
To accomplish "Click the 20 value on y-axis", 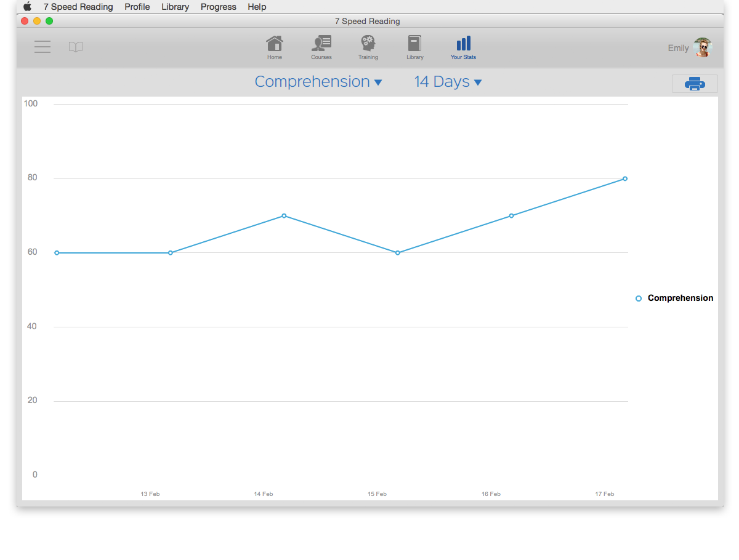I will click(32, 401).
